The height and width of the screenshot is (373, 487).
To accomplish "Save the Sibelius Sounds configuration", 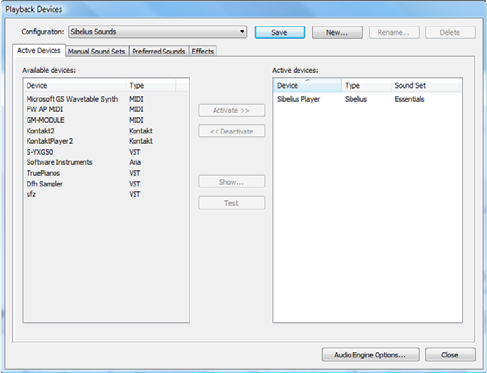I will (x=280, y=32).
